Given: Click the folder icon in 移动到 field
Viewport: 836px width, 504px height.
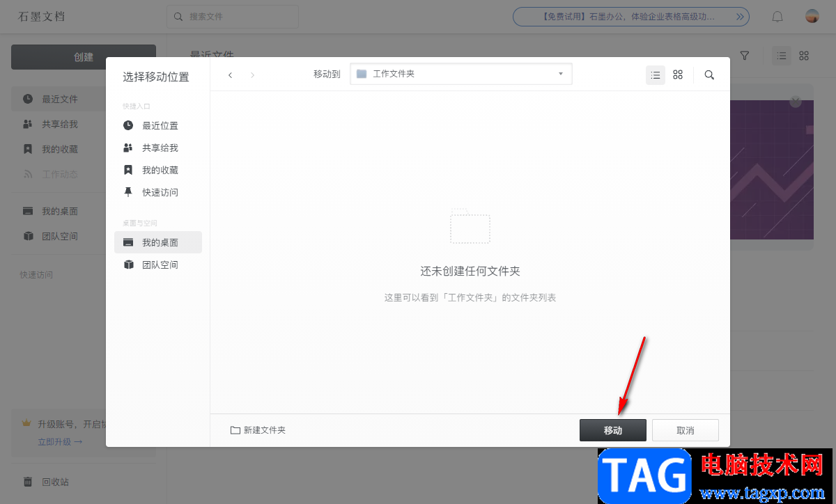Looking at the screenshot, I should click(x=362, y=74).
